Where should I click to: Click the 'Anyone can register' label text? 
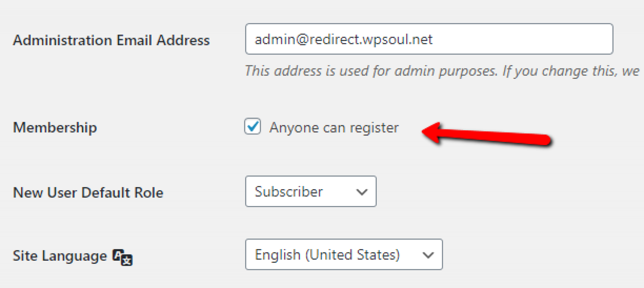click(x=334, y=128)
